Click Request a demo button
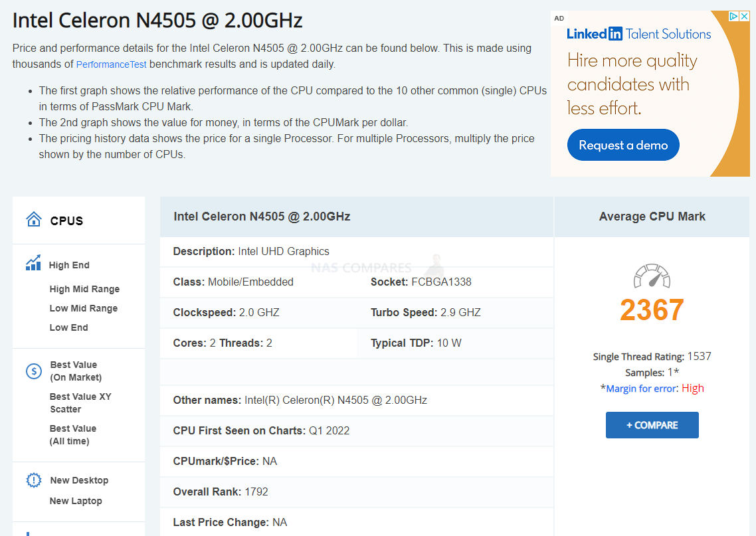This screenshot has height=536, width=756. (x=623, y=145)
